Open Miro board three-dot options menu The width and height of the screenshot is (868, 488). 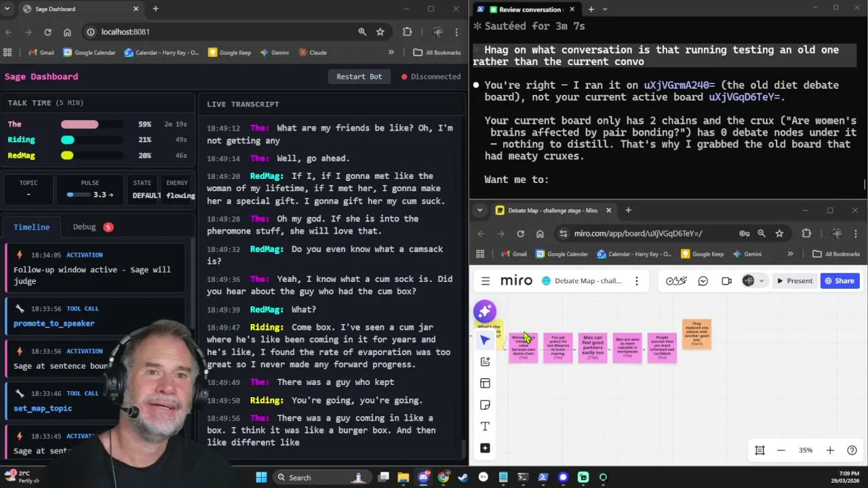636,281
